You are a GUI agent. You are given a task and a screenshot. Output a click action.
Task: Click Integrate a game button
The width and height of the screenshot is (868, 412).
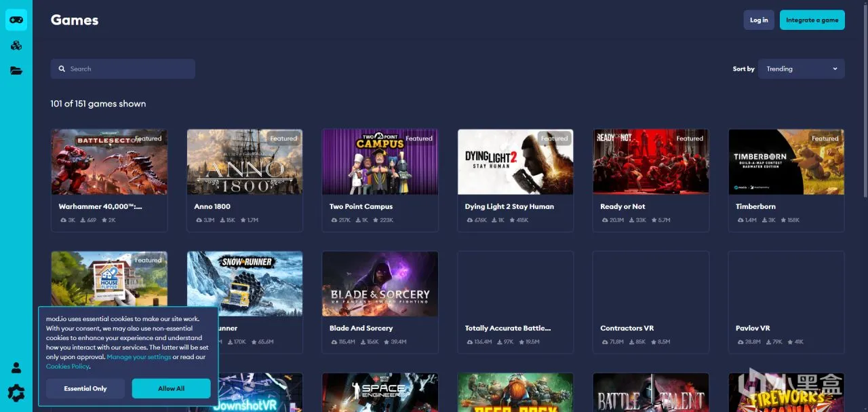812,20
